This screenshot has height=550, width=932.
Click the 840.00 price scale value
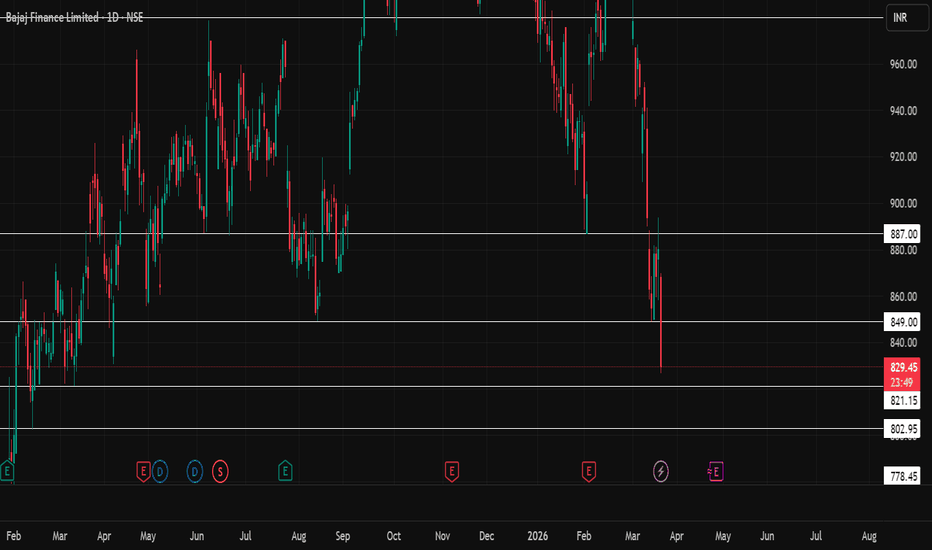[903, 342]
